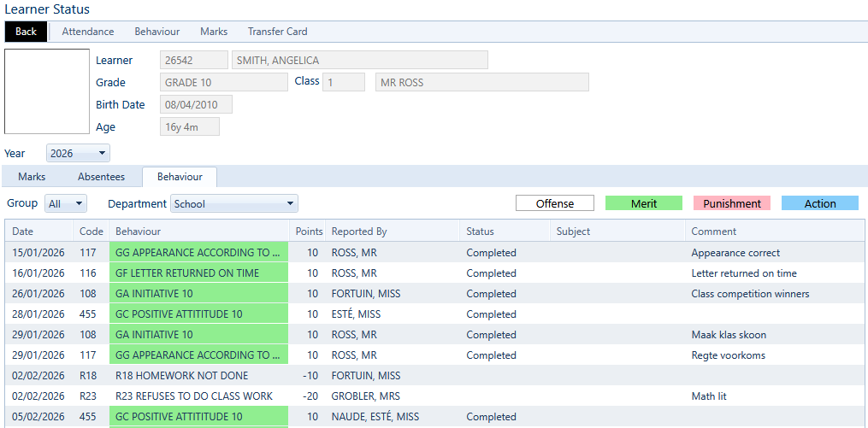This screenshot has width=868, height=428.
Task: Click the comment 'Maak klas skoon'
Action: coord(729,335)
